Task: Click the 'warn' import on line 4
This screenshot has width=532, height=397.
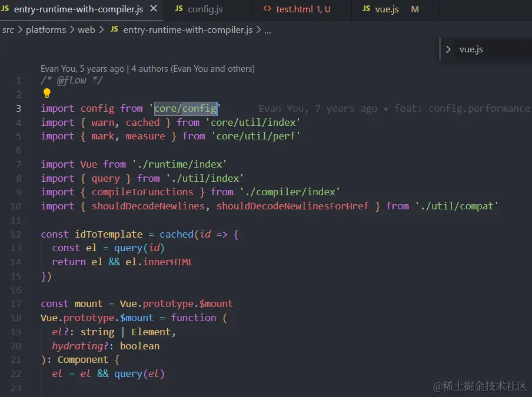Action: (x=103, y=122)
